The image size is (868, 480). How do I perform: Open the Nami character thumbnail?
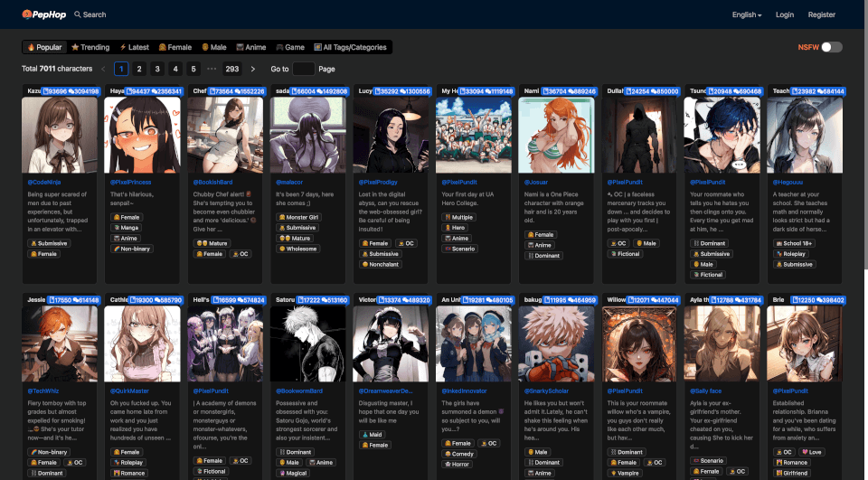(556, 135)
